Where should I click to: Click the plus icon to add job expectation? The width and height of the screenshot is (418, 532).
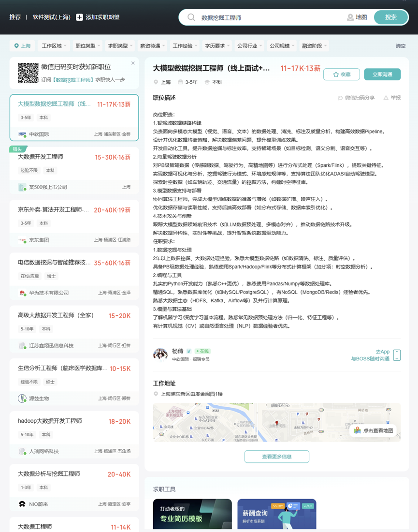pos(79,17)
